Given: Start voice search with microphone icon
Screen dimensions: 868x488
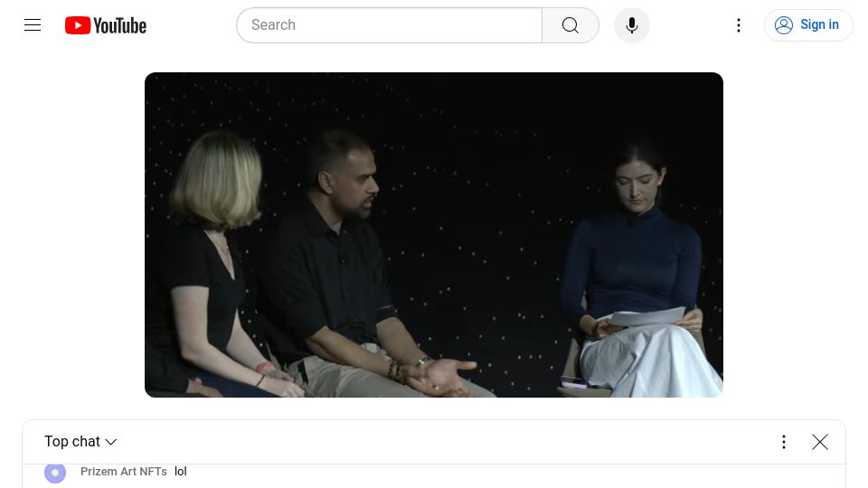Looking at the screenshot, I should [x=632, y=25].
